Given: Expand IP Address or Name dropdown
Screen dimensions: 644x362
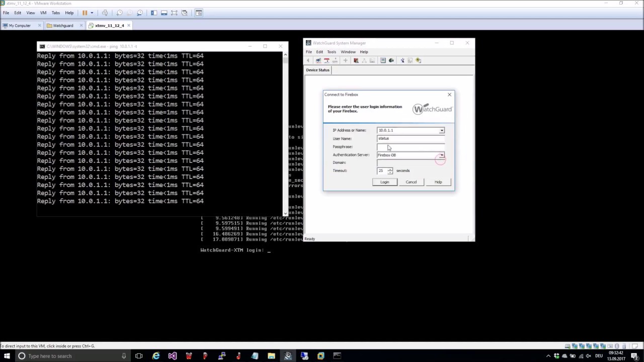Looking at the screenshot, I should pos(442,130).
